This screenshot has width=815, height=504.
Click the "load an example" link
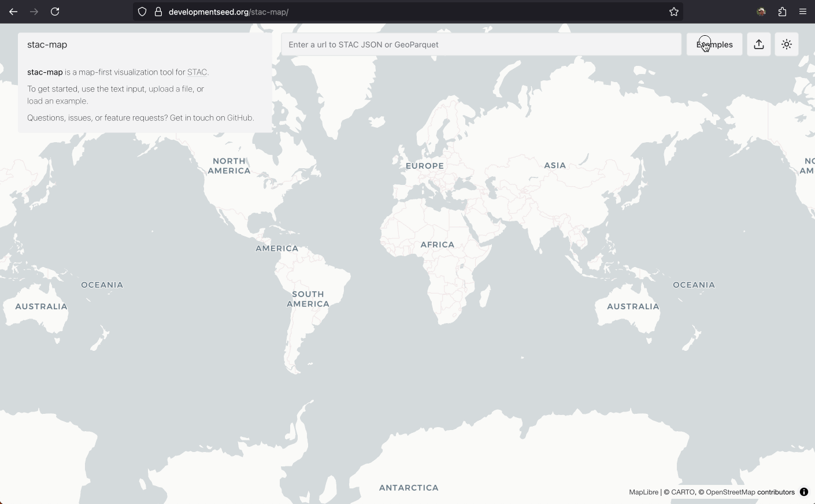pos(57,101)
